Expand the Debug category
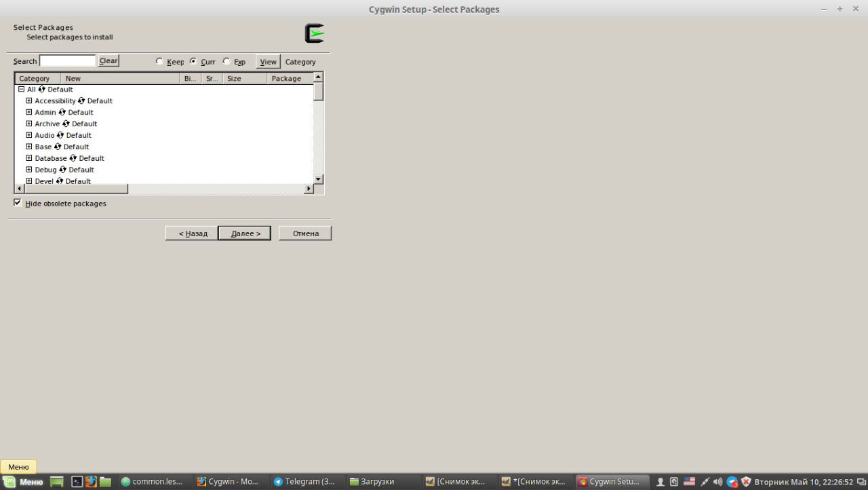868x490 pixels. 29,170
